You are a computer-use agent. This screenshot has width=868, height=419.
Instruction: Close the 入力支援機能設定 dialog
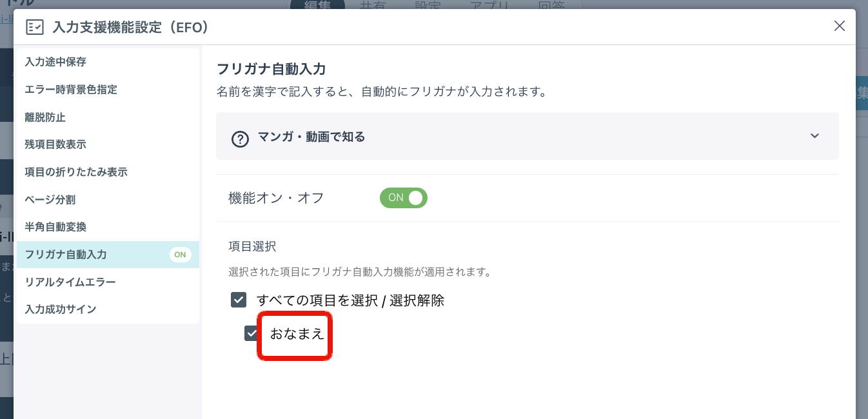point(839,26)
